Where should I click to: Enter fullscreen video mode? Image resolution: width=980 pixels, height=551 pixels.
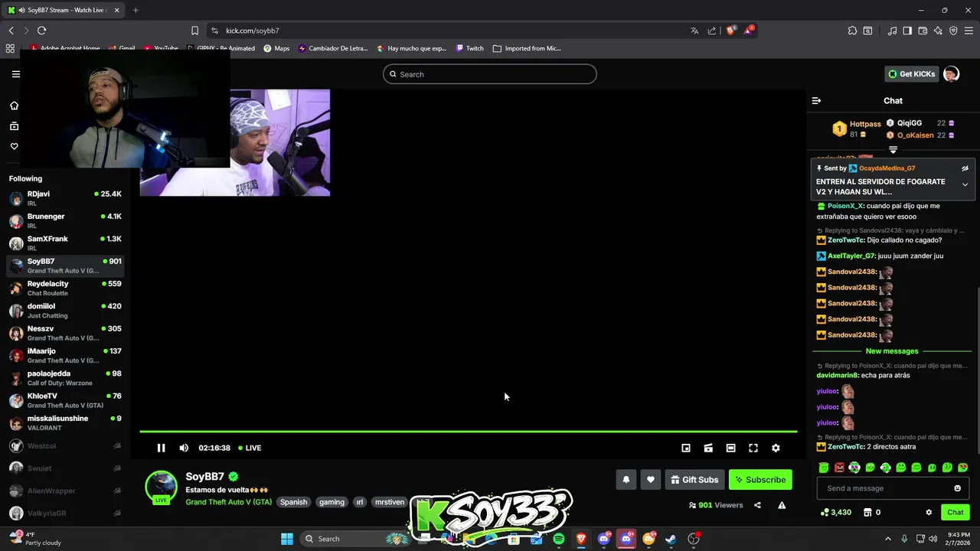753,448
